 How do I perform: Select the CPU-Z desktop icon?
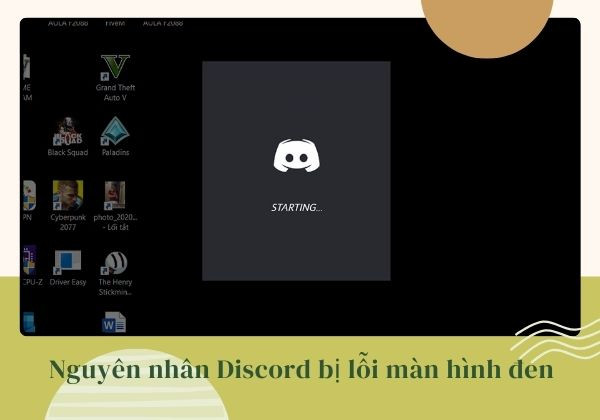coord(29,260)
